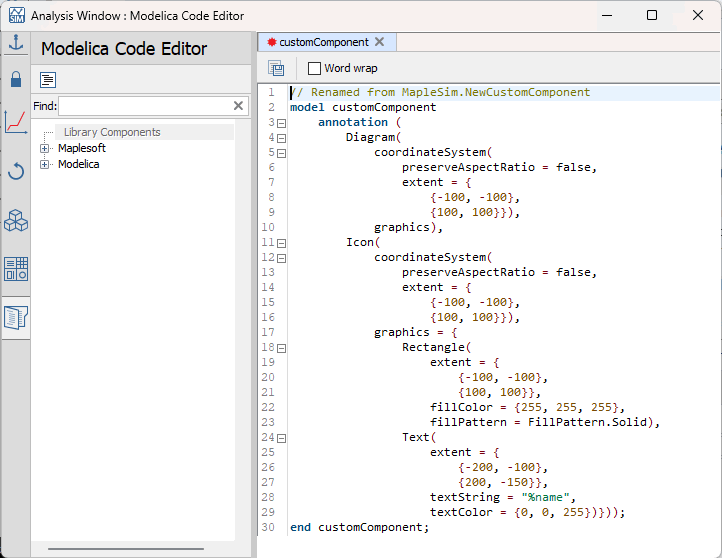Open the plot graph sidebar icon

(15, 123)
